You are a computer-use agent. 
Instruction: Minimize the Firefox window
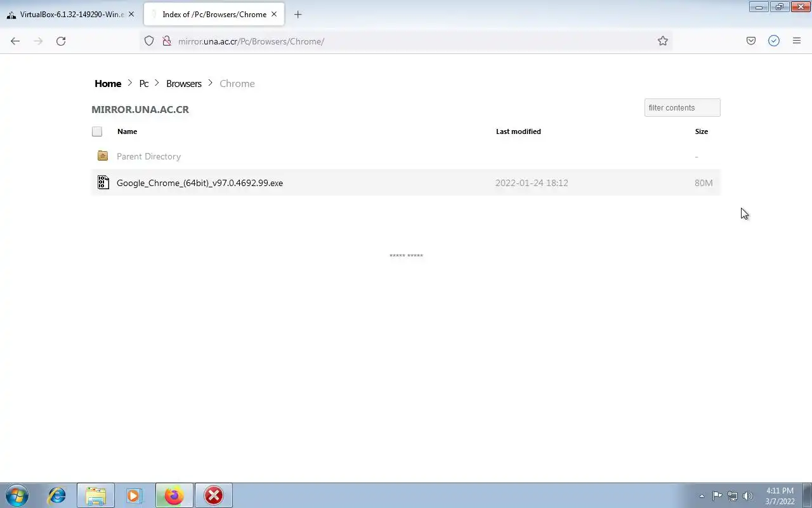(x=758, y=6)
